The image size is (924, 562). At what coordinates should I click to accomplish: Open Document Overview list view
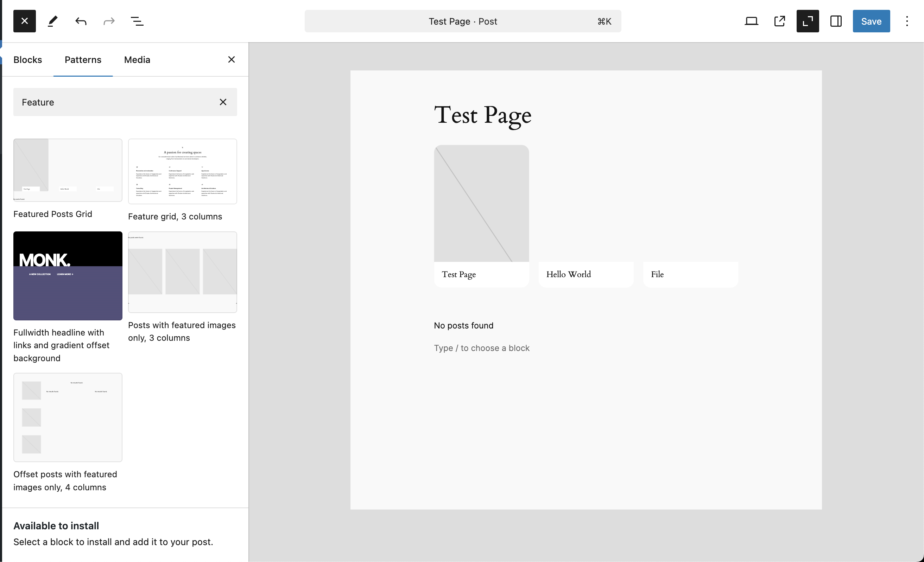pos(137,21)
